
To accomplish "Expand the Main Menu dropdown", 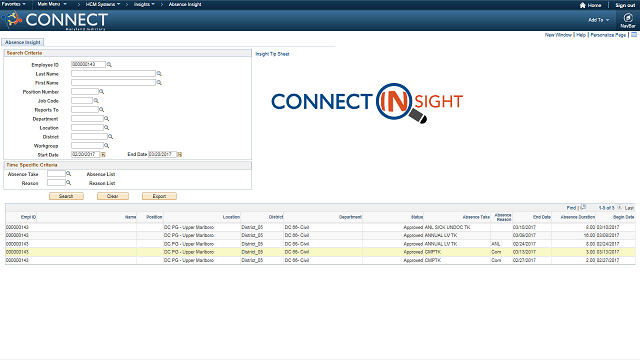I will (x=52, y=4).
